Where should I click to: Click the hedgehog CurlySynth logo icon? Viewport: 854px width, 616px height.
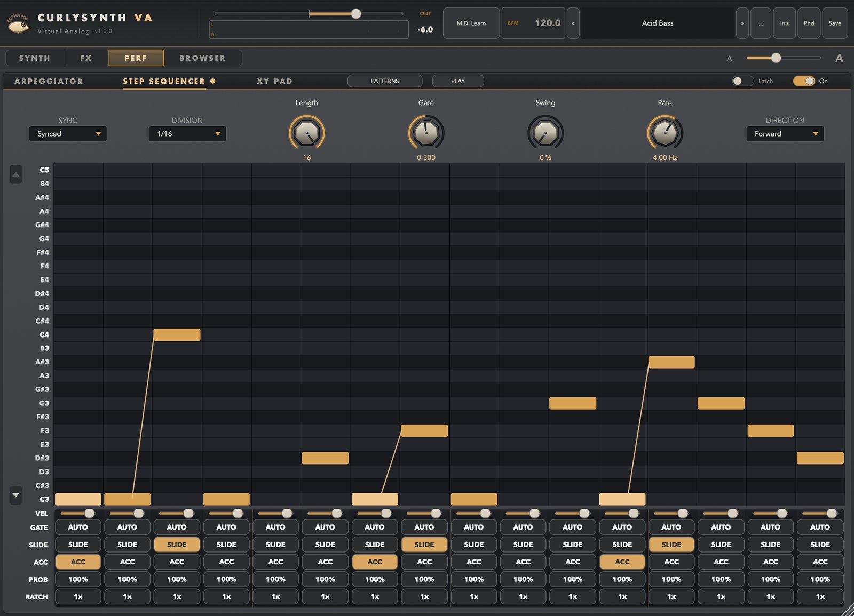[18, 23]
